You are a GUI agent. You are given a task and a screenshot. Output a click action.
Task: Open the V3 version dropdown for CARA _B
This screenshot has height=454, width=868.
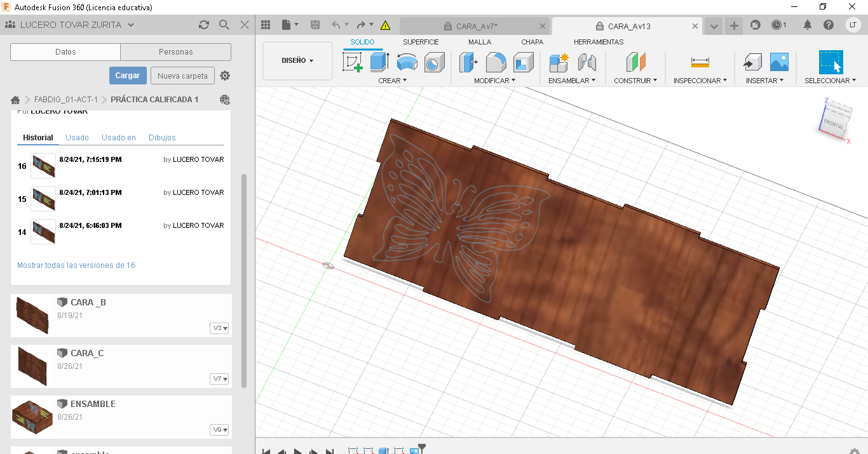(x=219, y=328)
